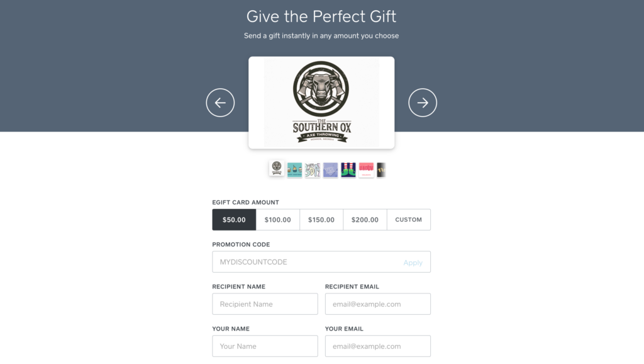Select the purple patterned card thumbnail
Image resolution: width=644 pixels, height=364 pixels.
330,170
